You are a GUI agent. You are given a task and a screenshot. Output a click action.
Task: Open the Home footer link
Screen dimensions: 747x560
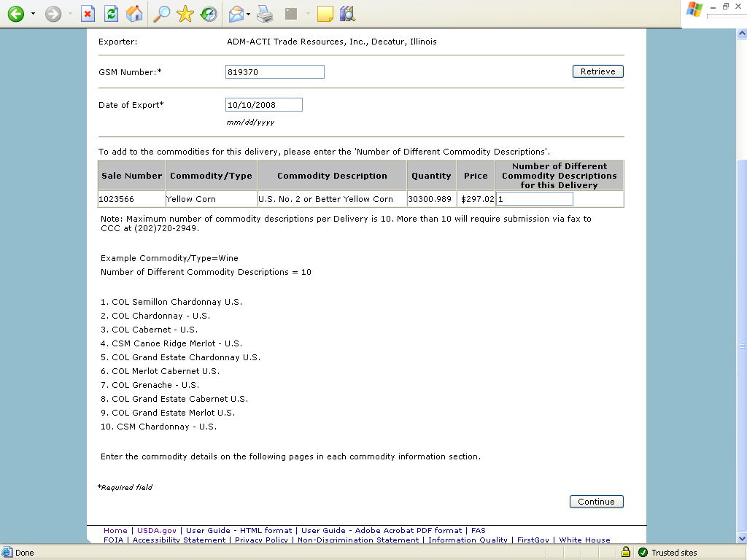(115, 531)
